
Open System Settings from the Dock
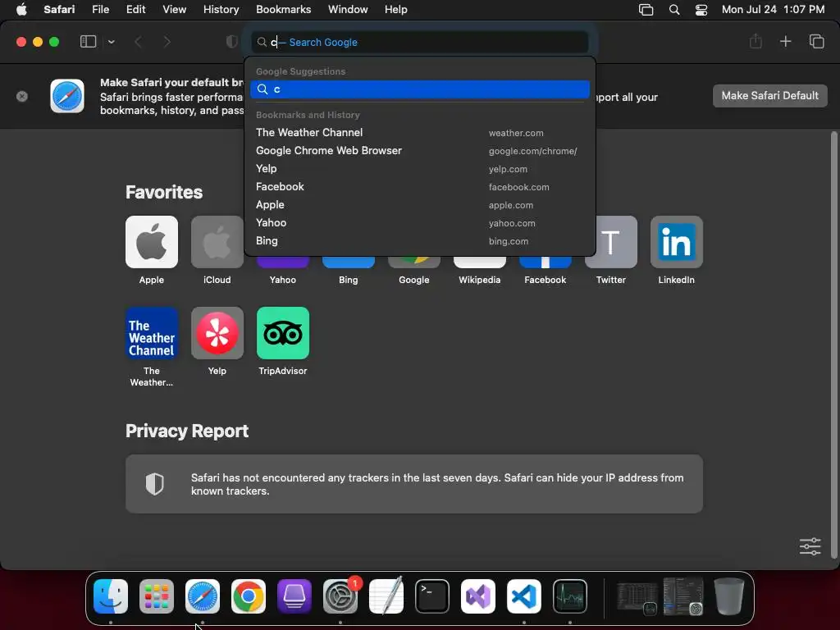pyautogui.click(x=340, y=596)
